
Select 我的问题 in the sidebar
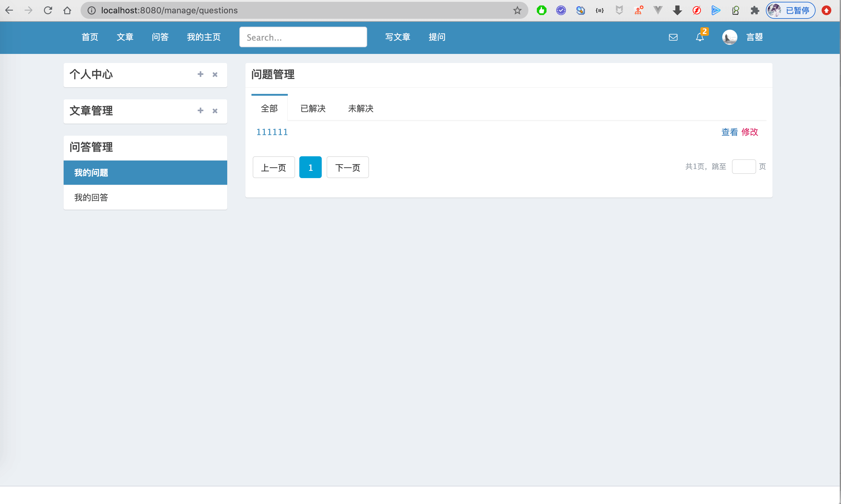[x=91, y=173]
